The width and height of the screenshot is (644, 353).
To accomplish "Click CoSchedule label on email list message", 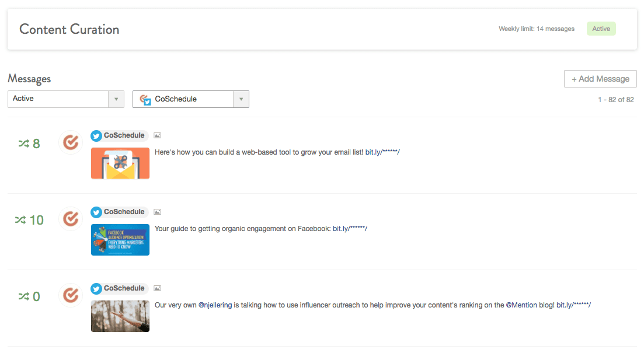I will (124, 135).
